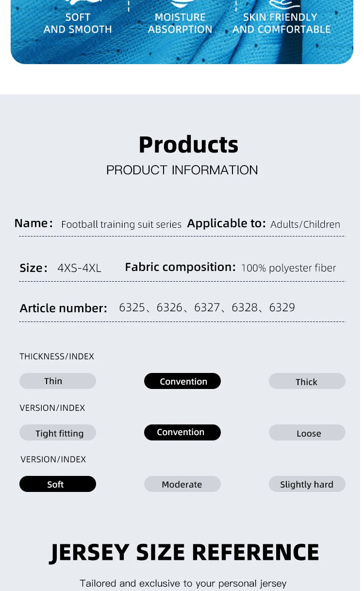364x591 pixels.
Task: Select the Loose version pill
Action: (x=307, y=433)
